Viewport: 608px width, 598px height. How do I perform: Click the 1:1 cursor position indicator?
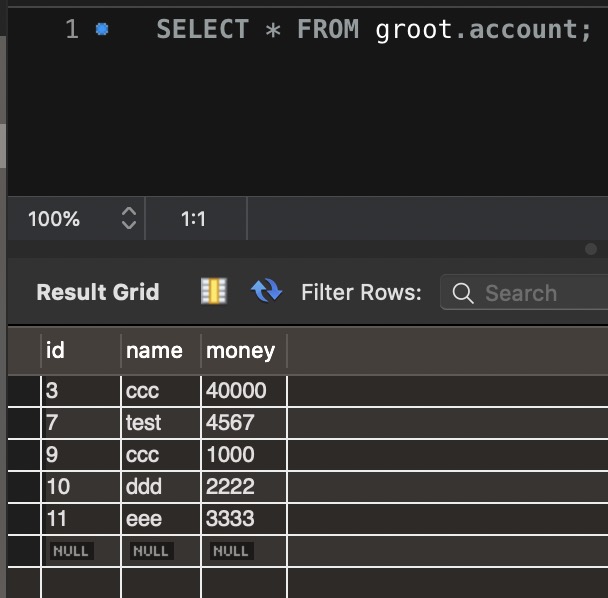[194, 218]
